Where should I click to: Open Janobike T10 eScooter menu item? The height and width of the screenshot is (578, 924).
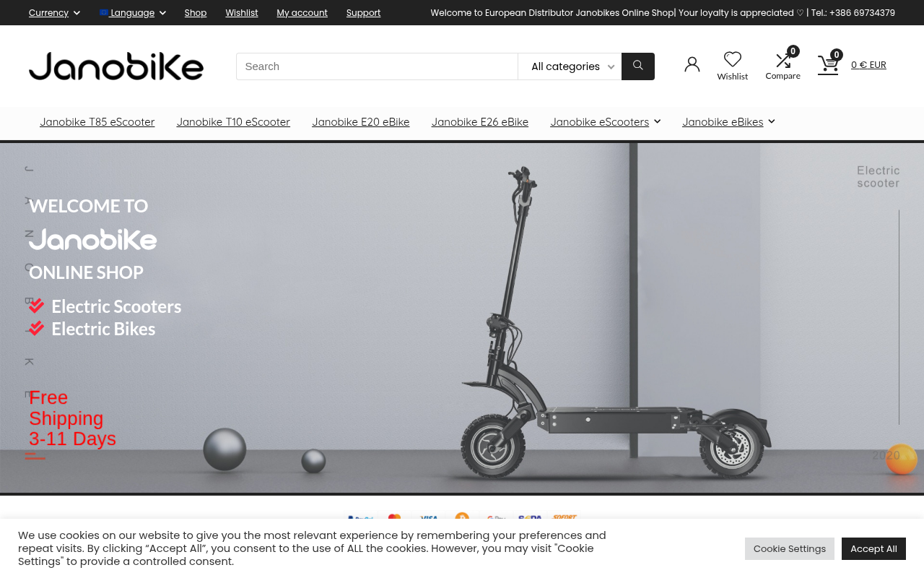233,122
